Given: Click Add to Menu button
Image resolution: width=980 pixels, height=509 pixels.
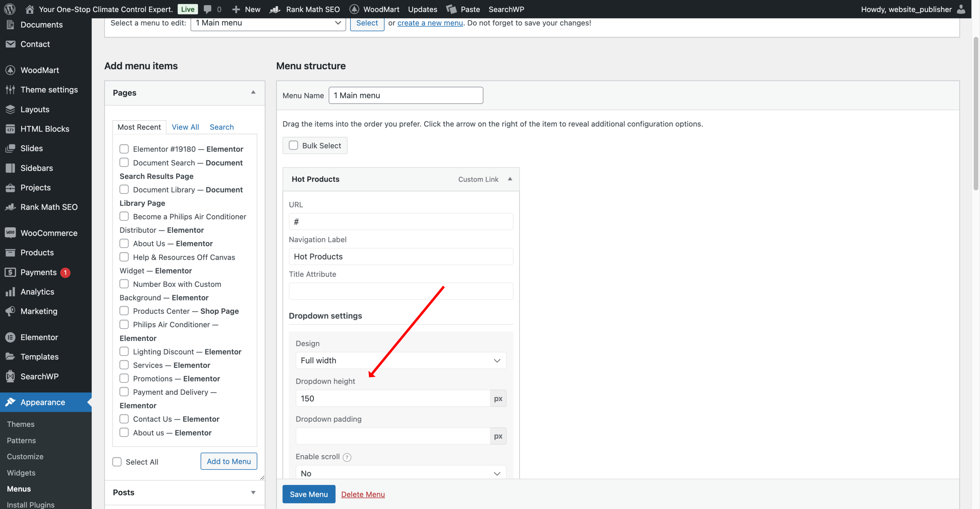Looking at the screenshot, I should tap(229, 461).
